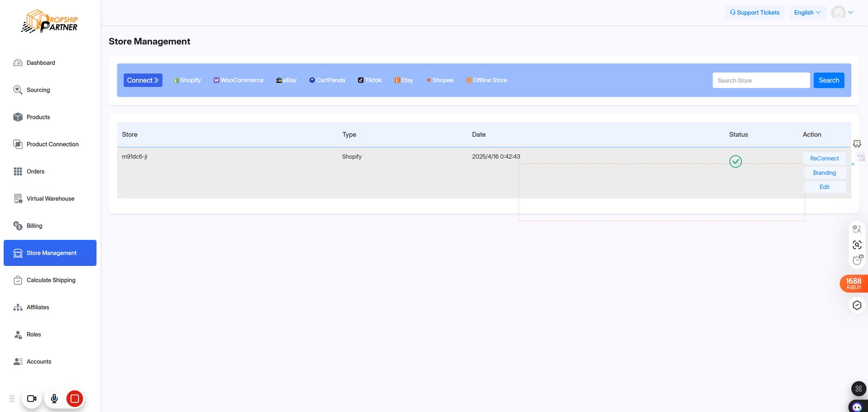Focus the Search Store input field

(x=761, y=80)
